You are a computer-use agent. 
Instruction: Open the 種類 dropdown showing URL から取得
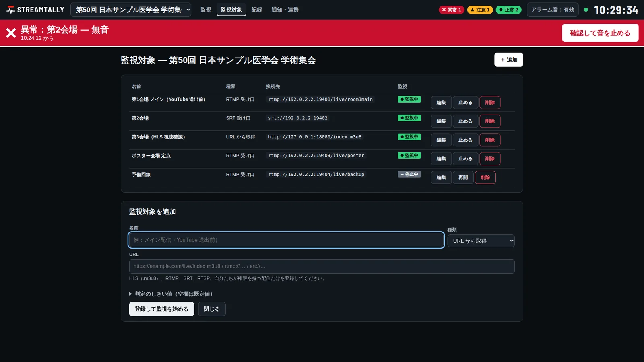481,241
